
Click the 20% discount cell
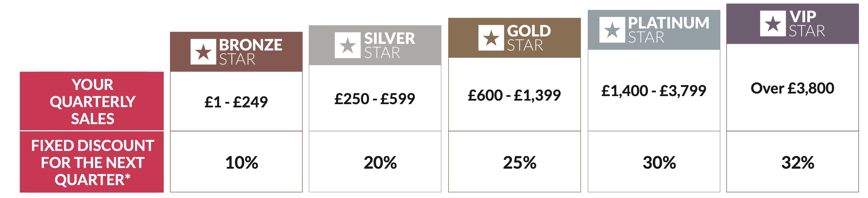tap(380, 163)
